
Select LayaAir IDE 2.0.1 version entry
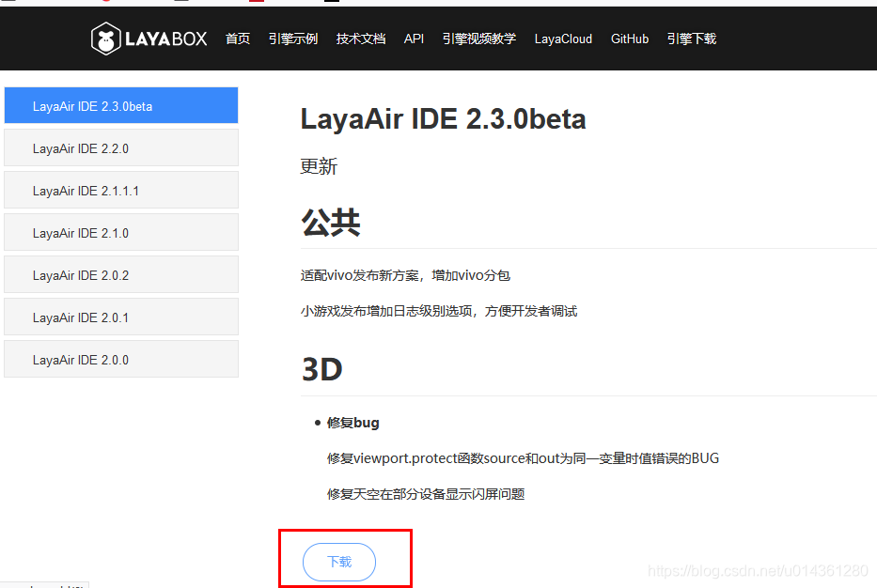coord(120,317)
